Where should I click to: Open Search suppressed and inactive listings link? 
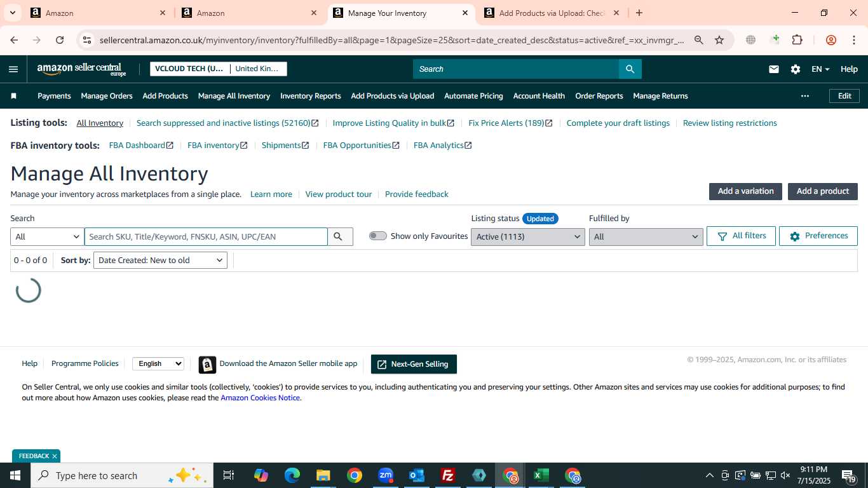pos(227,123)
